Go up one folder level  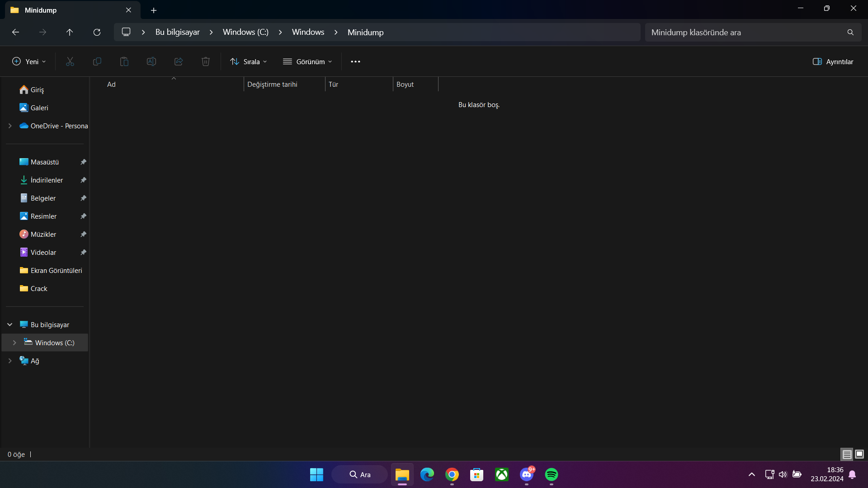(70, 32)
